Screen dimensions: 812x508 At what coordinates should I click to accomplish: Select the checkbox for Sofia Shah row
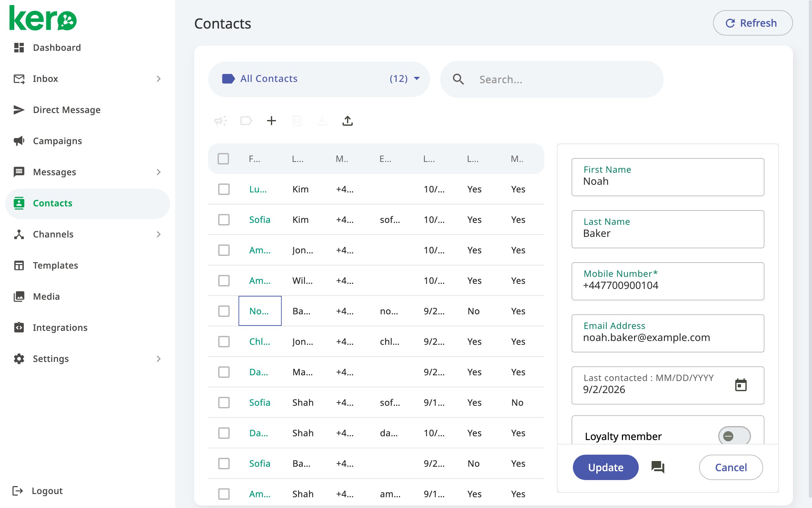tap(224, 403)
